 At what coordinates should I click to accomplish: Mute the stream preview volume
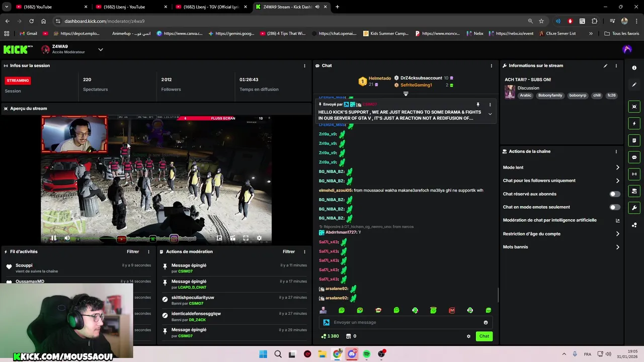coord(67,238)
